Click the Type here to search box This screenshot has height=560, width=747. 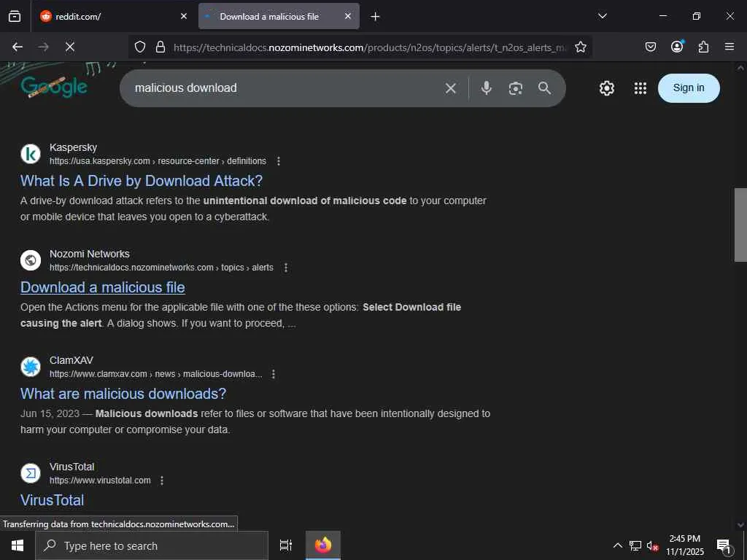[x=152, y=545]
